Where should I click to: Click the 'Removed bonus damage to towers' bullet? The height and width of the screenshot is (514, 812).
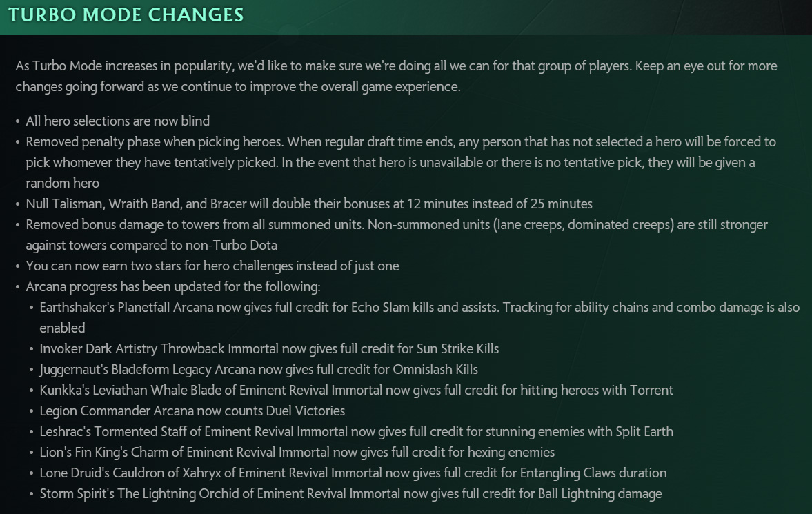click(x=397, y=235)
